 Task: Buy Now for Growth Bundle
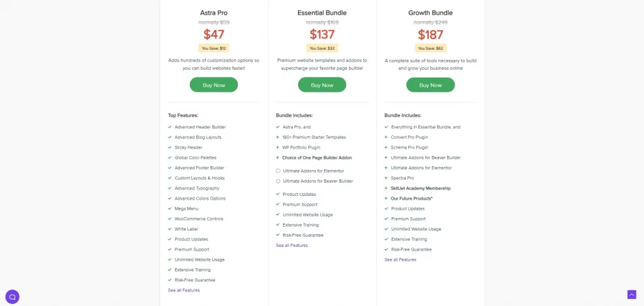point(430,85)
